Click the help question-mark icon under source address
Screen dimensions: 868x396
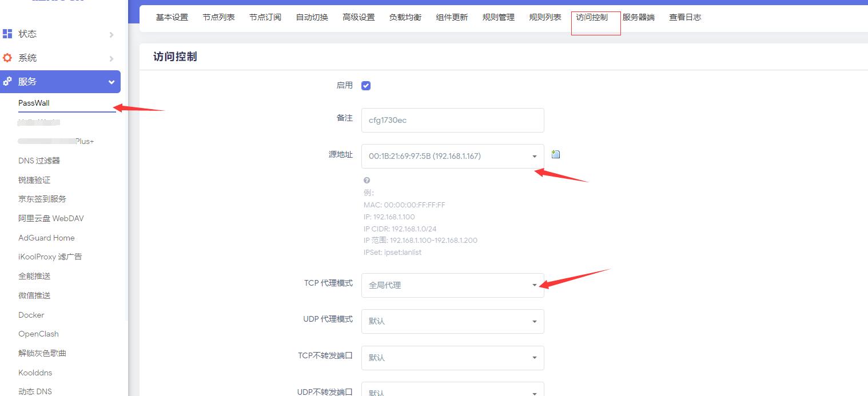click(367, 180)
